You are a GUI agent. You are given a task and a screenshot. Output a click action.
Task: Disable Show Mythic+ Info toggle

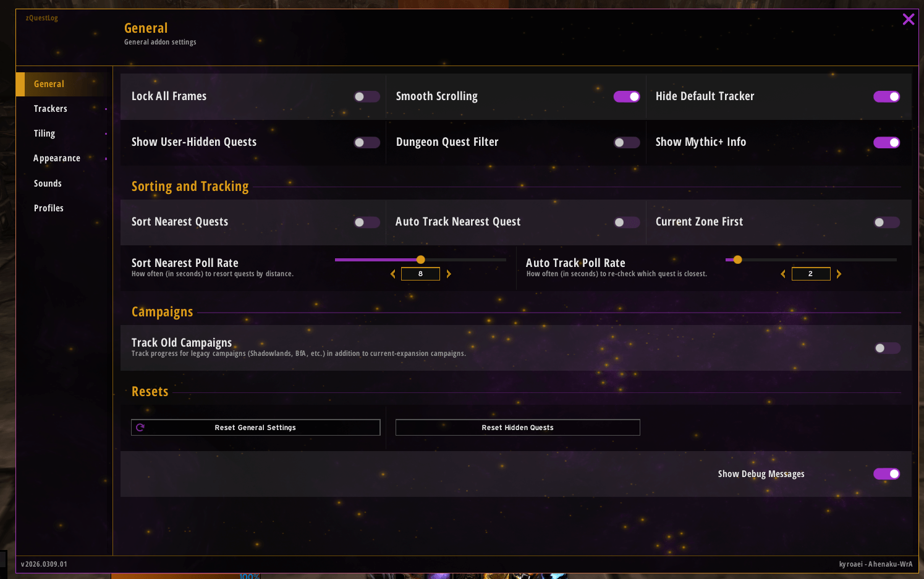click(886, 142)
